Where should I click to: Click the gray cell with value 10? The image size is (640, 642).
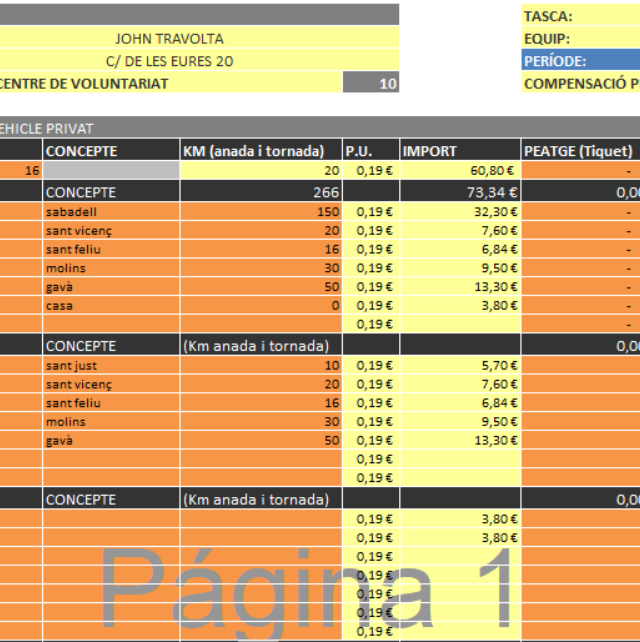click(x=371, y=83)
